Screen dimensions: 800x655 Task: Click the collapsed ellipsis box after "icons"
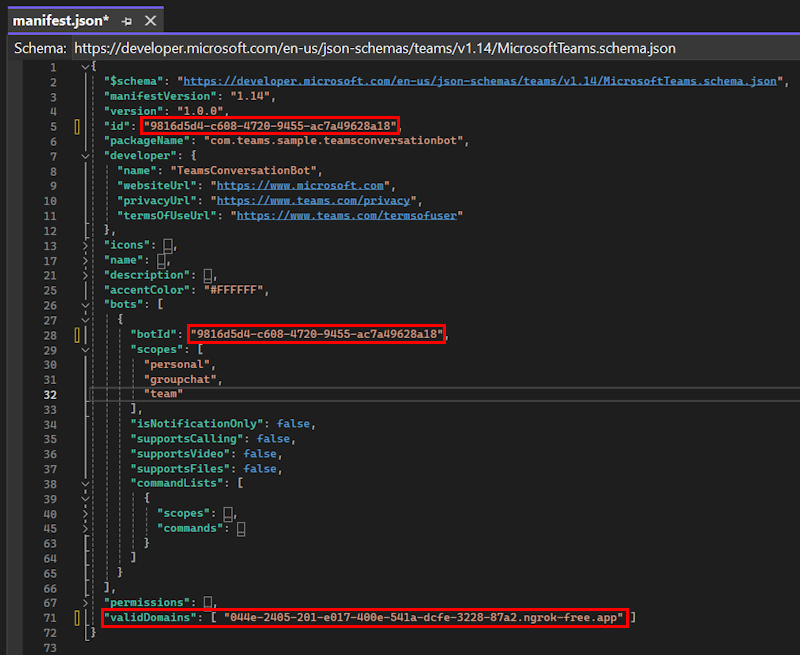coord(168,246)
